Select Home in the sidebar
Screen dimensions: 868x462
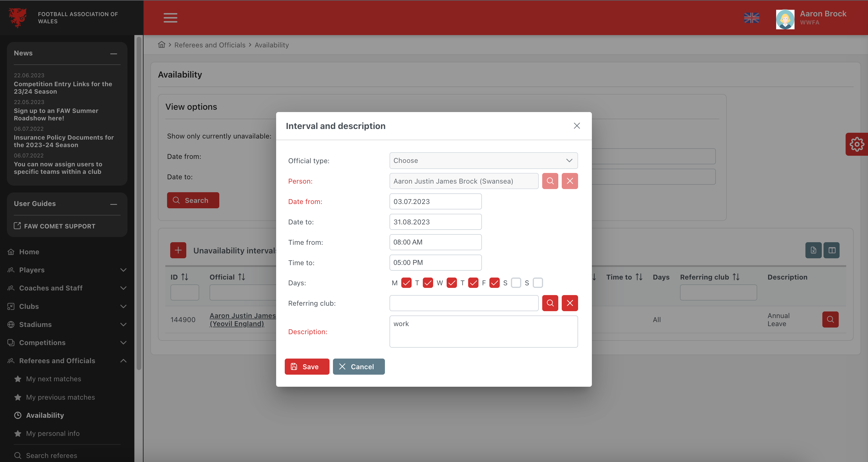pyautogui.click(x=29, y=252)
